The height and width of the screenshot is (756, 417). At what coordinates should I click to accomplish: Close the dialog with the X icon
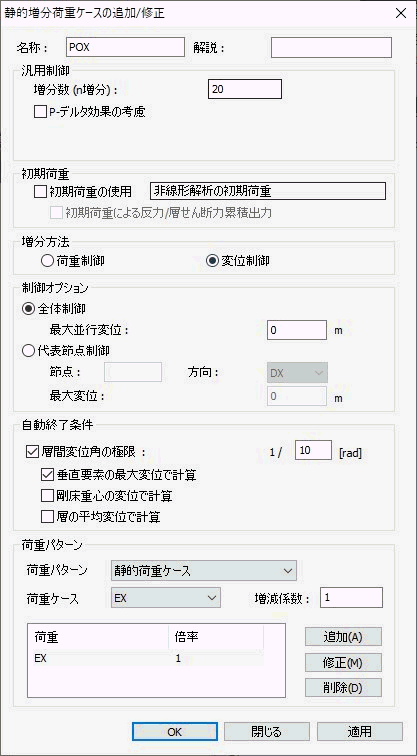coord(401,13)
